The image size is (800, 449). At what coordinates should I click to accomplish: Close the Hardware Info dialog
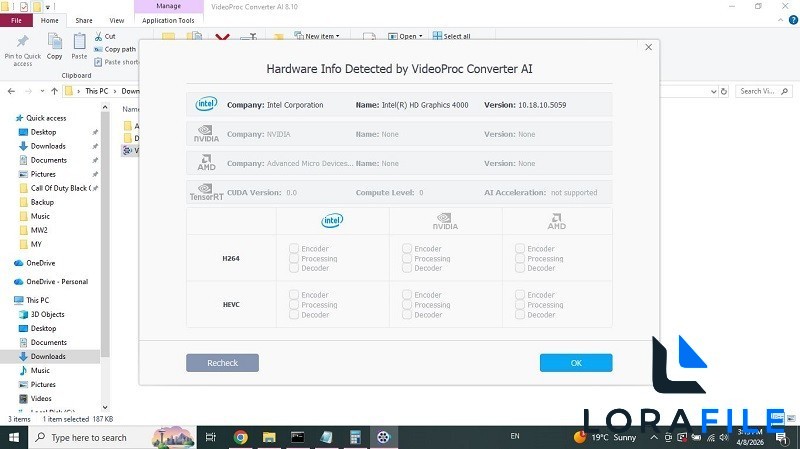tap(648, 47)
